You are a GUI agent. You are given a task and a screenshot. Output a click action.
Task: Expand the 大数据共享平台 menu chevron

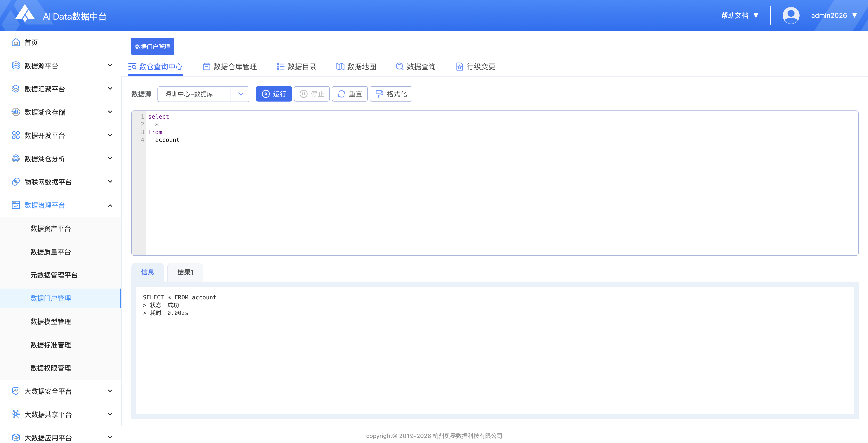pyautogui.click(x=110, y=414)
